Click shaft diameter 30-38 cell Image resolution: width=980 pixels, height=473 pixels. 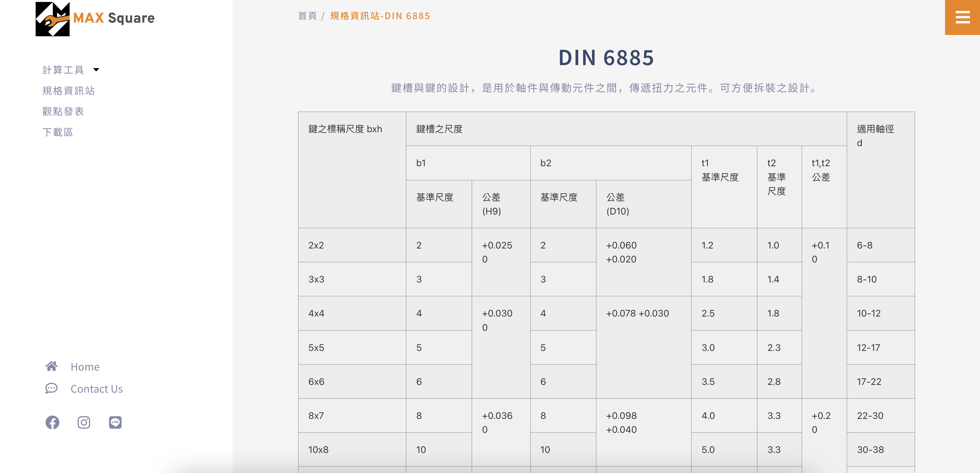click(881, 449)
